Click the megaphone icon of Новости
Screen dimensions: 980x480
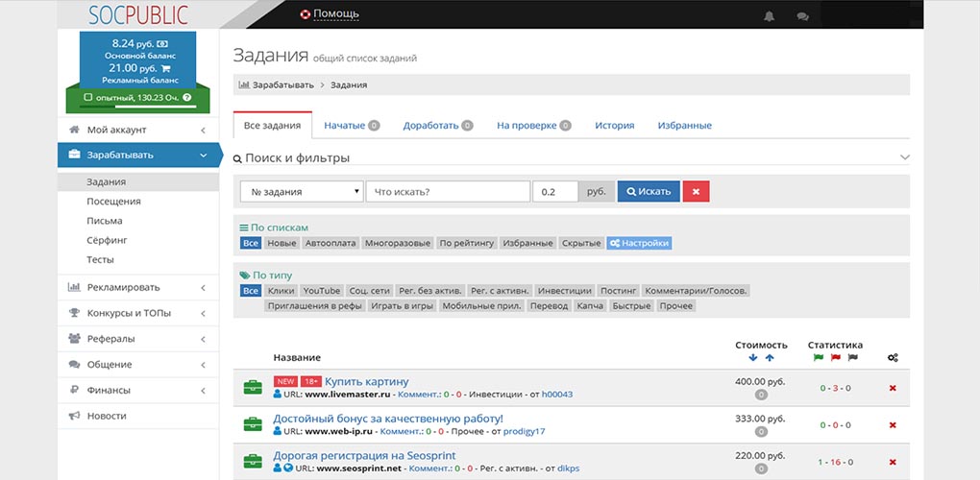tap(74, 415)
